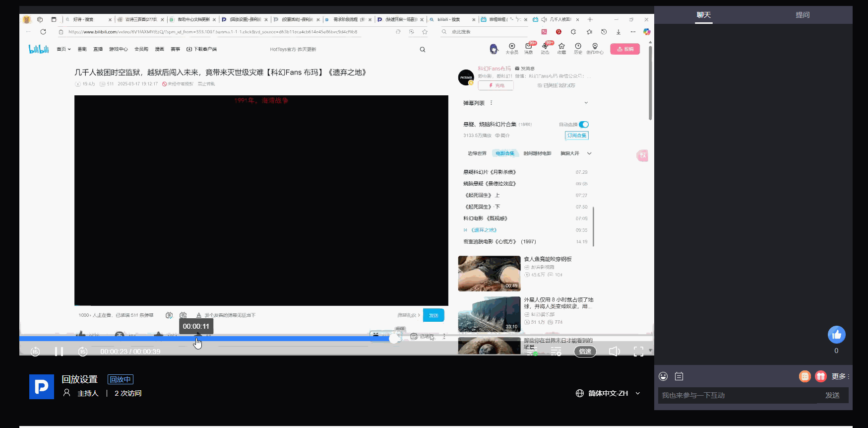Screen dimensions: 868x428
Task: Send the chat message with 发送
Action: click(832, 395)
